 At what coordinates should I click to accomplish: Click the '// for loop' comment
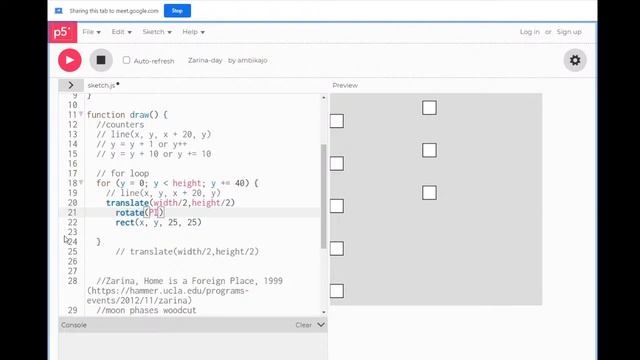pos(122,173)
